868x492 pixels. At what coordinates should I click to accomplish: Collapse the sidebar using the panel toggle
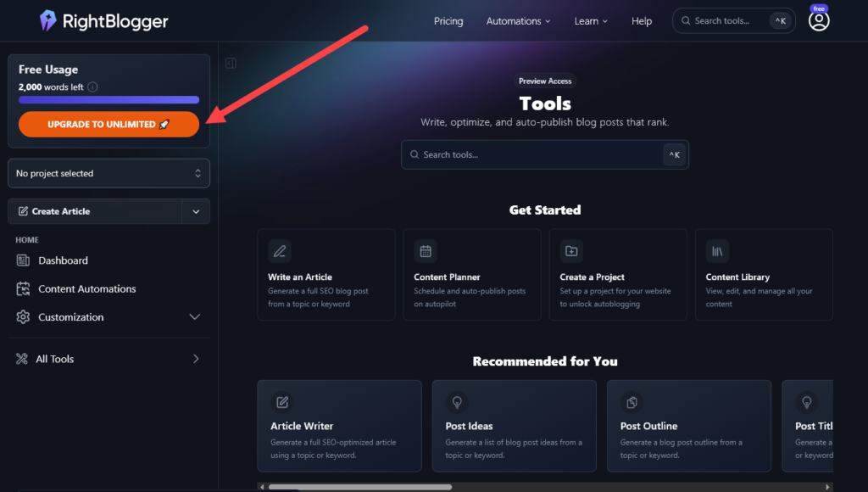(230, 63)
